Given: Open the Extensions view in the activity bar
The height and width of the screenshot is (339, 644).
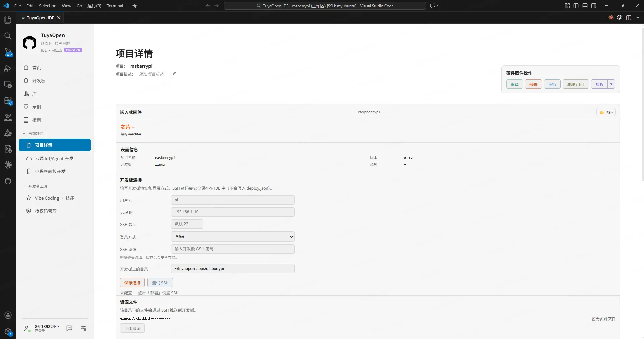Looking at the screenshot, I should tap(8, 101).
